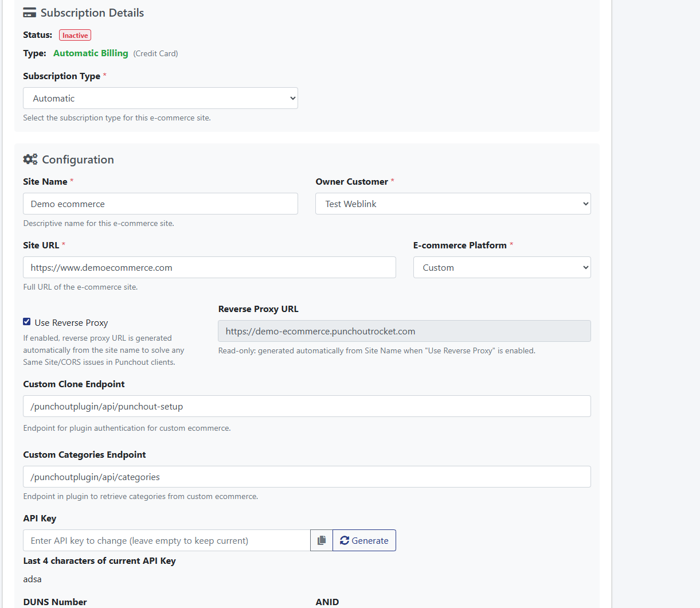Click the Reverse Proxy URL label
The width and height of the screenshot is (700, 608).
pos(258,309)
